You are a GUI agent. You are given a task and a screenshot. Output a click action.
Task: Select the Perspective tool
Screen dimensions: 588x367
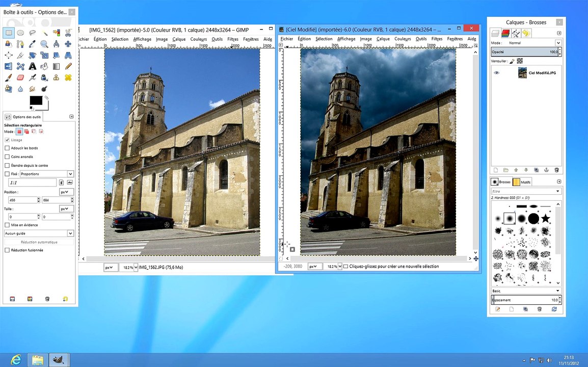click(68, 55)
